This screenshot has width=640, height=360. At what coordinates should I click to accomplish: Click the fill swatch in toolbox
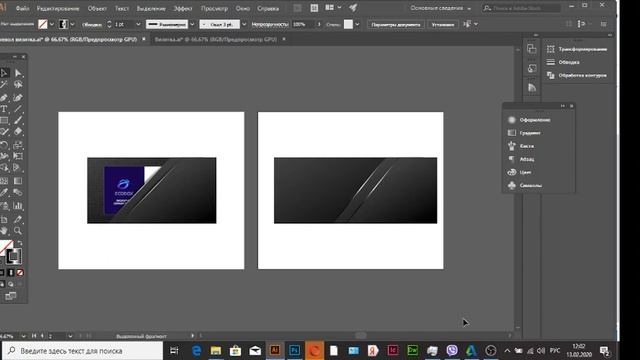tap(5, 247)
